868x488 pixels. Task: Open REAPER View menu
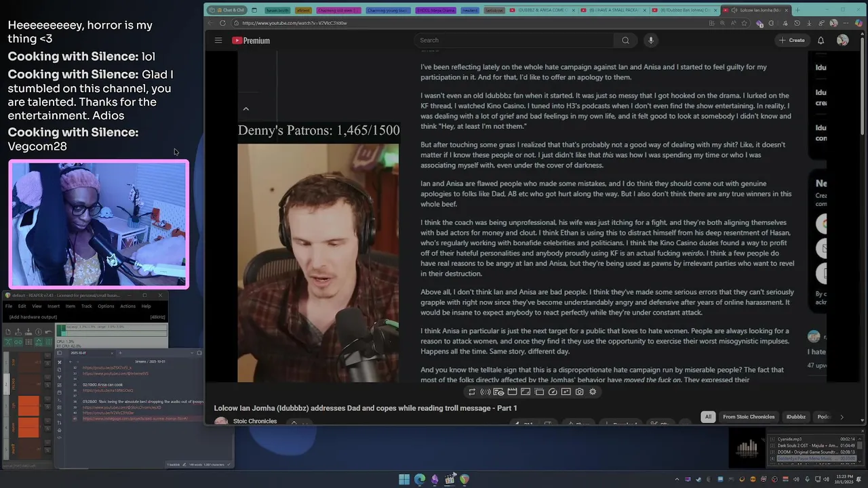click(x=37, y=306)
